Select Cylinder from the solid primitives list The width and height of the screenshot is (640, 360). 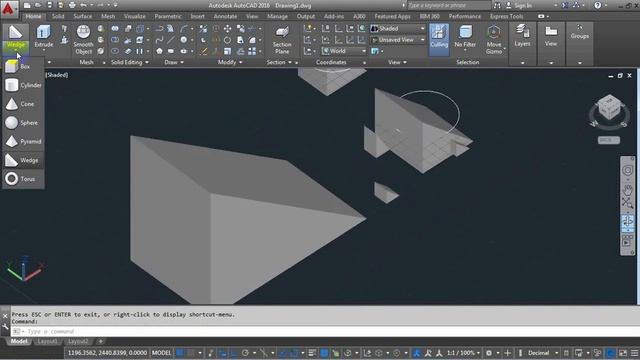tap(23, 85)
